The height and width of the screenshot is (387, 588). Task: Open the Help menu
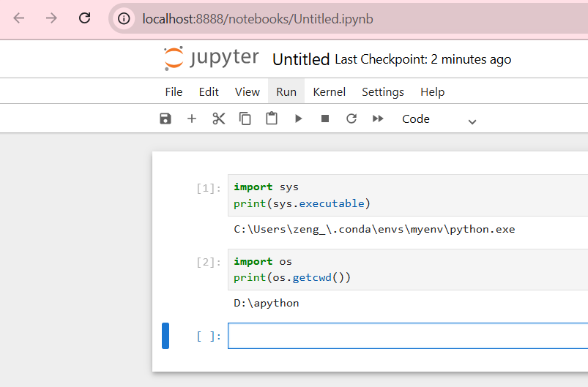[x=432, y=91]
